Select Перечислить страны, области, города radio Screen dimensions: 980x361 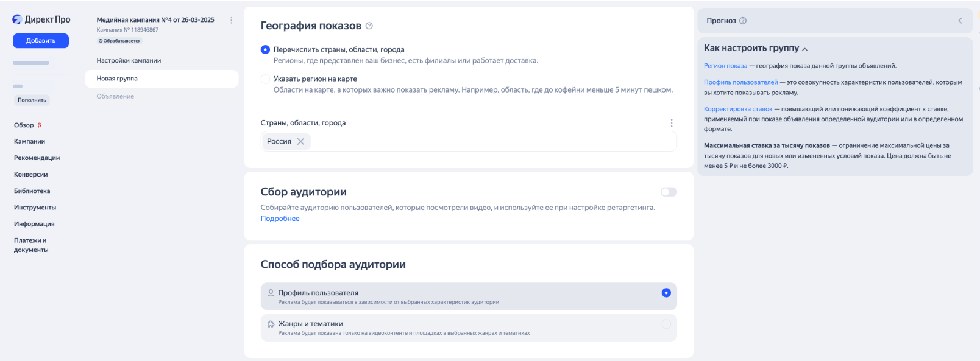(265, 50)
